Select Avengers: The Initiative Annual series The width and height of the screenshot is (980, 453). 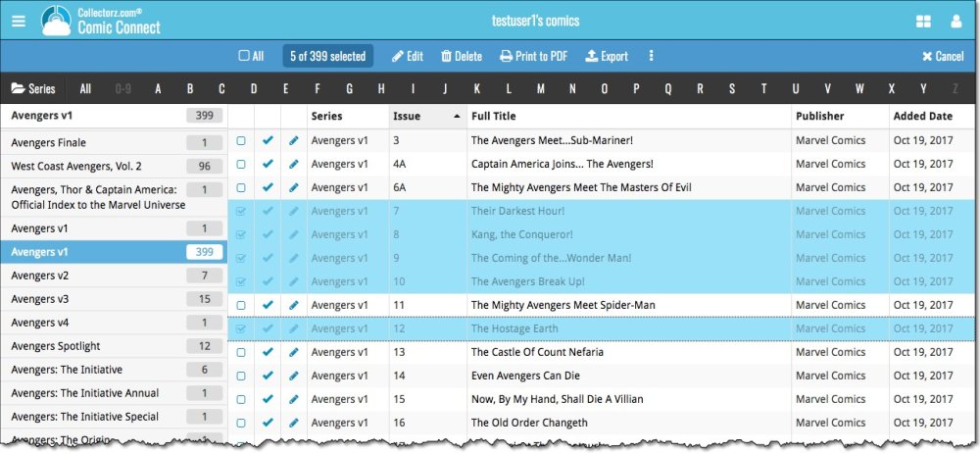113,393
